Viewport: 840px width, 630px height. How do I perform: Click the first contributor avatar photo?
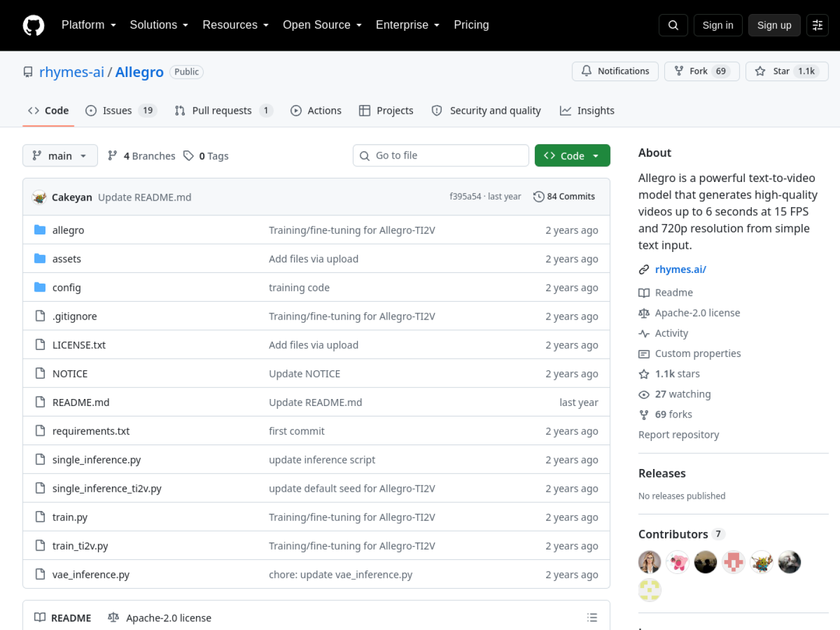[650, 562]
